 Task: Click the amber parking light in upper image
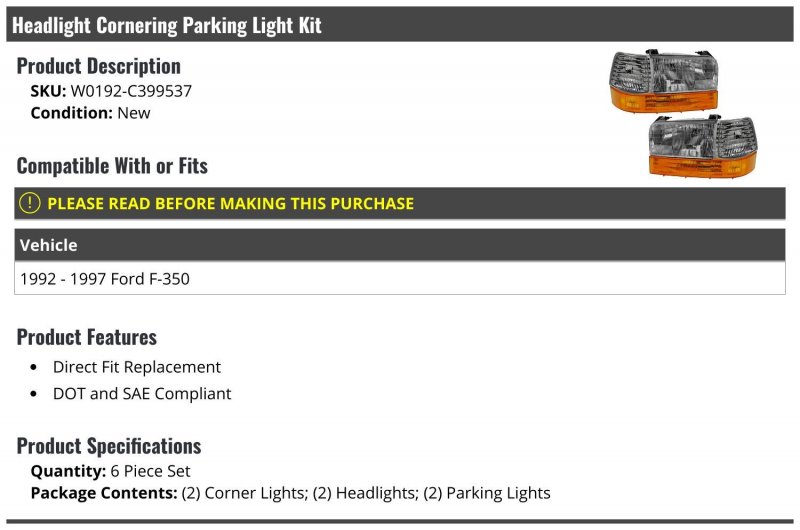(x=664, y=100)
